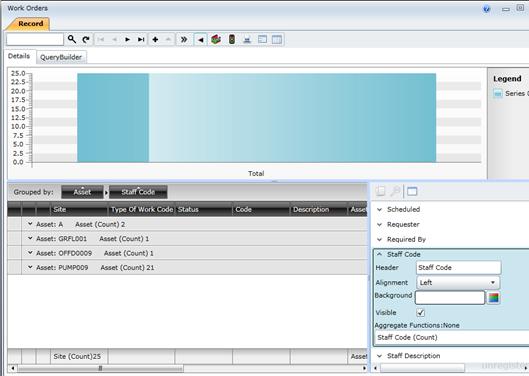The width and height of the screenshot is (529, 376).
Task: Expand the Asset: GRFL001 group row
Action: tap(30, 238)
